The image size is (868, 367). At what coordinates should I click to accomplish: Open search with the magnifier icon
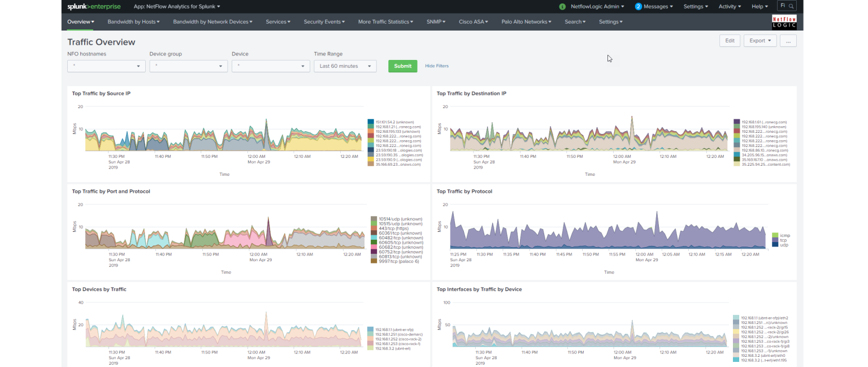tap(791, 6)
